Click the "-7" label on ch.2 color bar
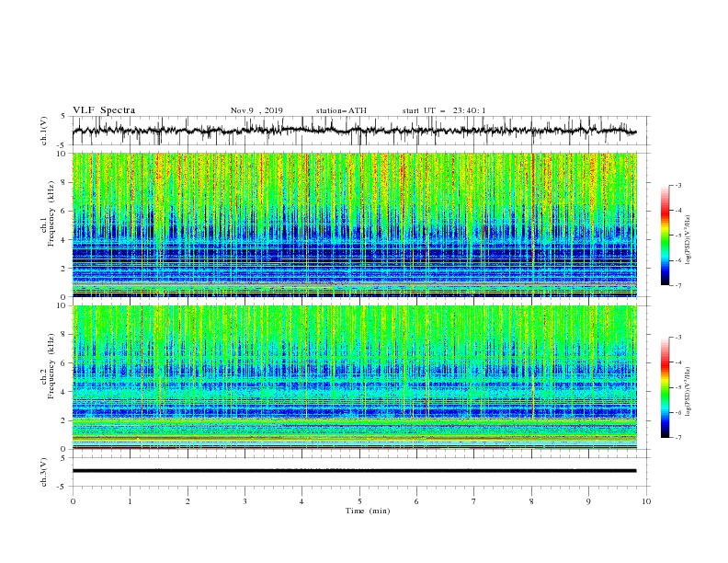Screen dimensions: 728x563 tap(678, 438)
